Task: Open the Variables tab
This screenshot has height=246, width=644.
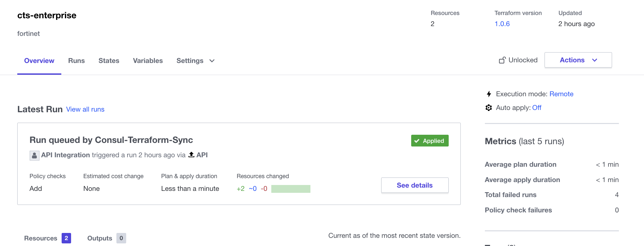Action: (x=148, y=61)
